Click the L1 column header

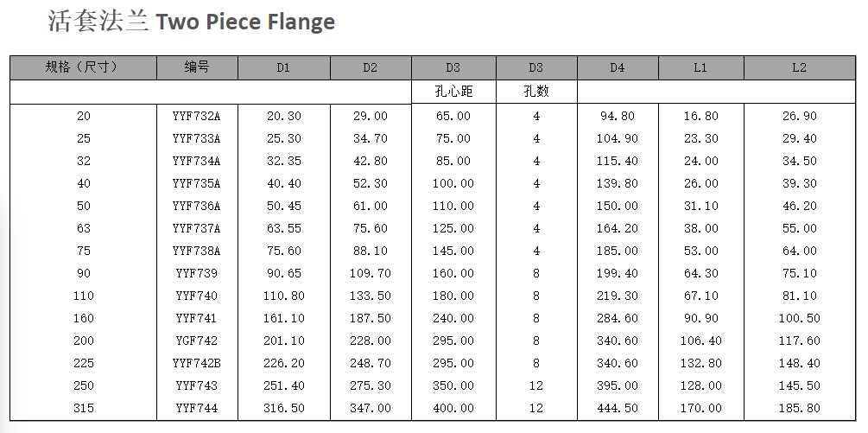[700, 67]
